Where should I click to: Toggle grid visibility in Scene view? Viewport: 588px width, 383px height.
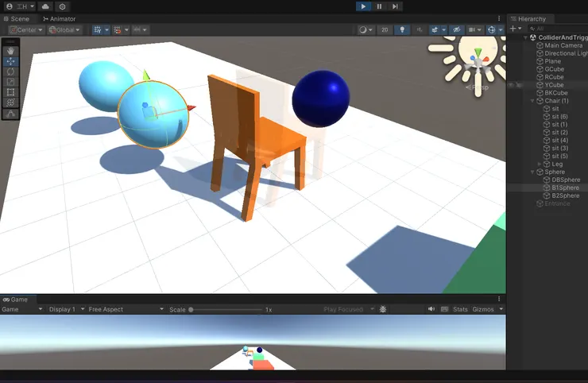[x=98, y=29]
